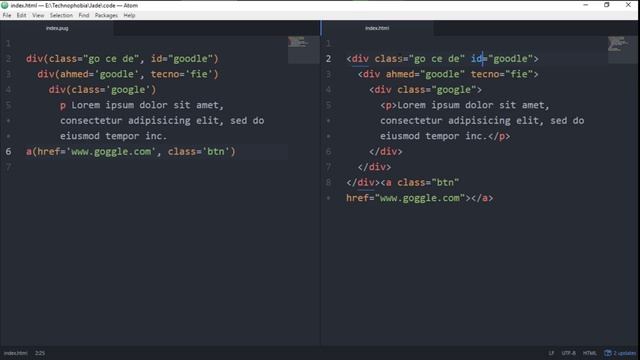Open the Selection menu
Screen dimensions: 640x360
[x=61, y=16]
